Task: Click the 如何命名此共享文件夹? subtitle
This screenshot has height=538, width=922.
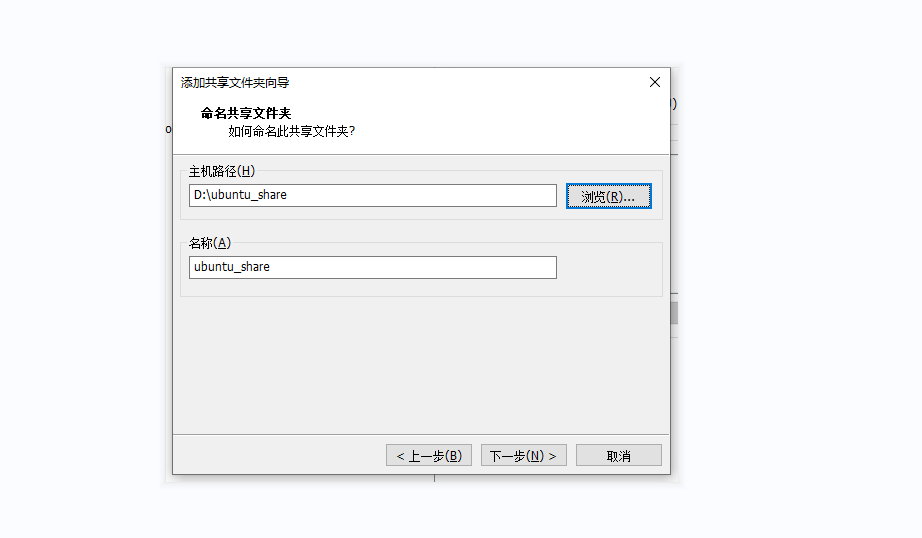Action: 292,131
